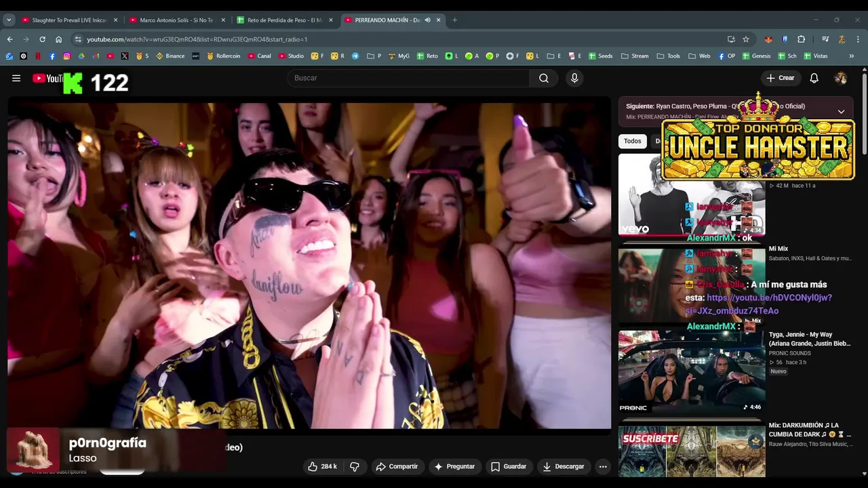Show hidden bookmarks with double chevron
This screenshot has width=868, height=488.
click(851, 56)
